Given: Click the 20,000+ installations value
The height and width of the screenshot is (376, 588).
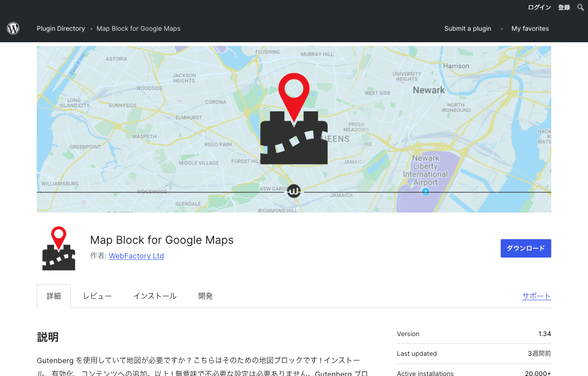Looking at the screenshot, I should 538,373.
